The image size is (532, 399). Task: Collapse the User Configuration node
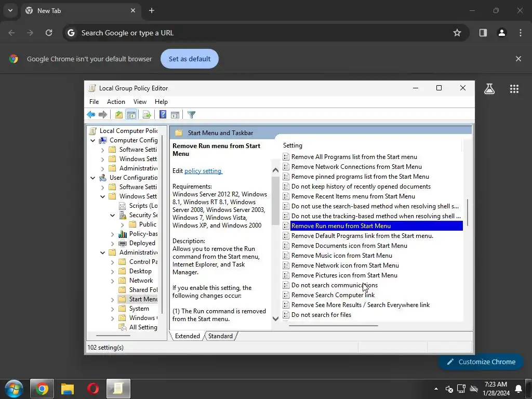click(x=92, y=178)
